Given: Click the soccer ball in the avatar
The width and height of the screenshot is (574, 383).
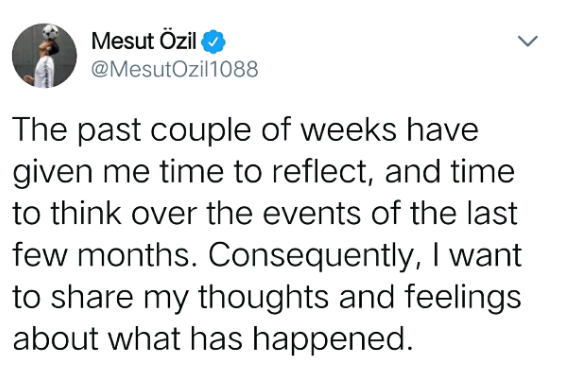Looking at the screenshot, I should pos(51,31).
